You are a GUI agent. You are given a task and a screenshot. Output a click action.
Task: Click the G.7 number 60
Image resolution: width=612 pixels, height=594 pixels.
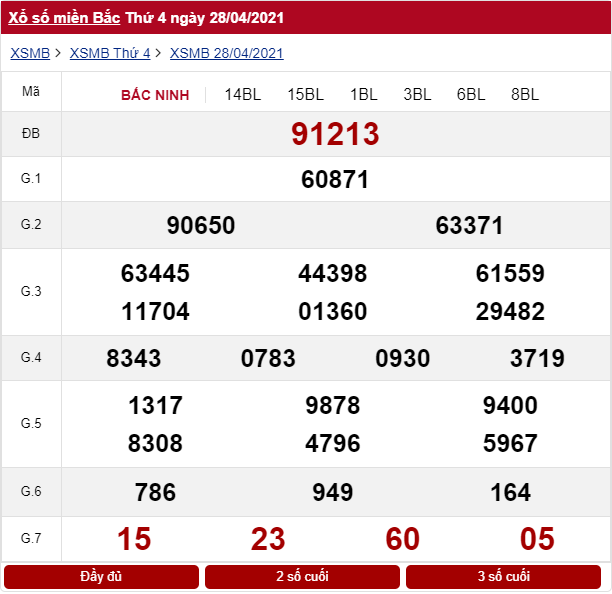(402, 539)
